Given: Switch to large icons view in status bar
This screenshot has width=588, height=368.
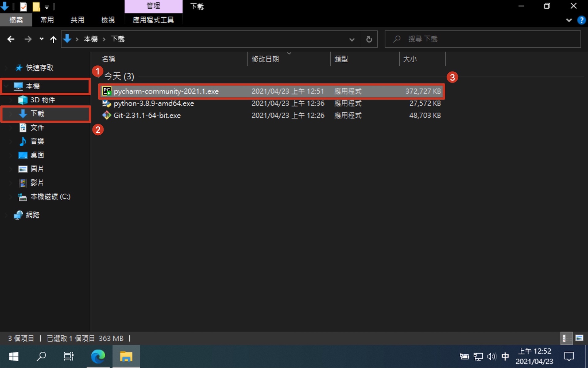Looking at the screenshot, I should [579, 338].
